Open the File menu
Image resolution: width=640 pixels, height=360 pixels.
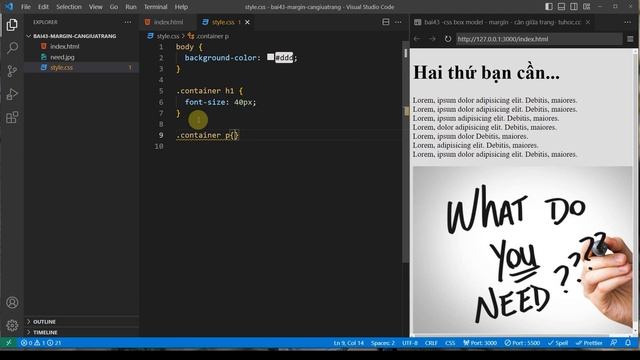(26, 7)
